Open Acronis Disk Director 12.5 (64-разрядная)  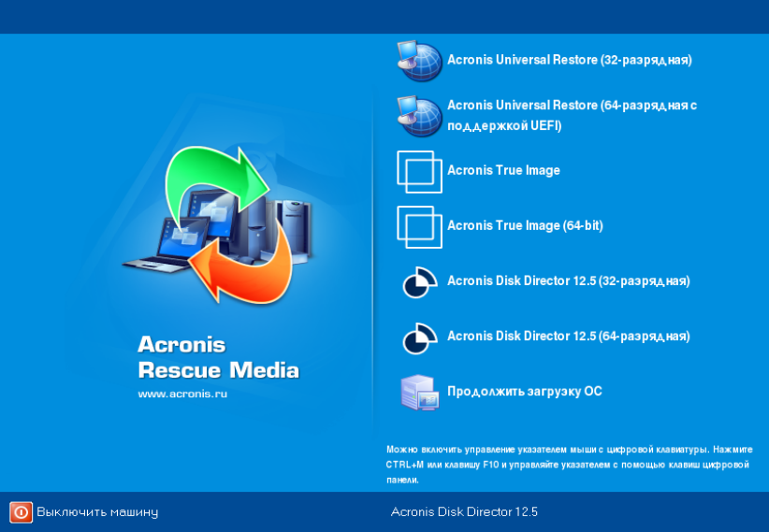[x=568, y=337]
